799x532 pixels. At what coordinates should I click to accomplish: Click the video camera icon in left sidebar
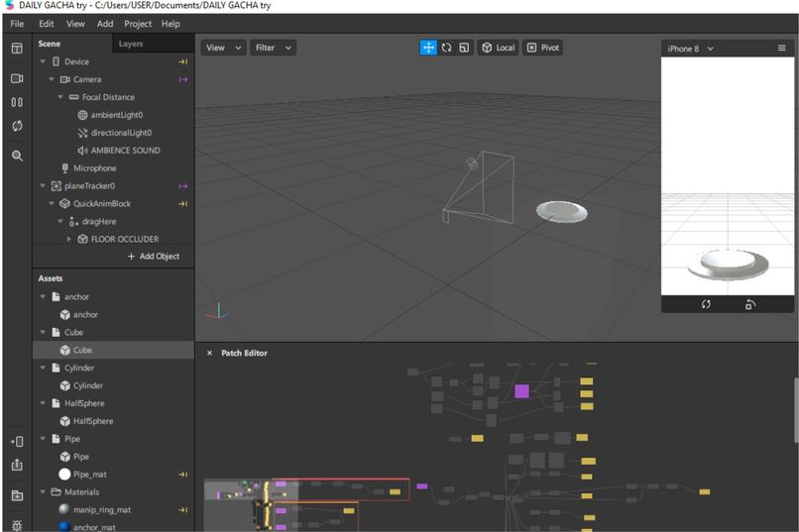point(17,78)
